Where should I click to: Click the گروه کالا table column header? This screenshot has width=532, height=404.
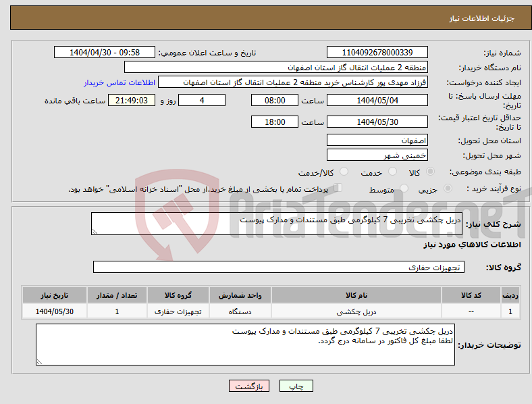click(178, 295)
